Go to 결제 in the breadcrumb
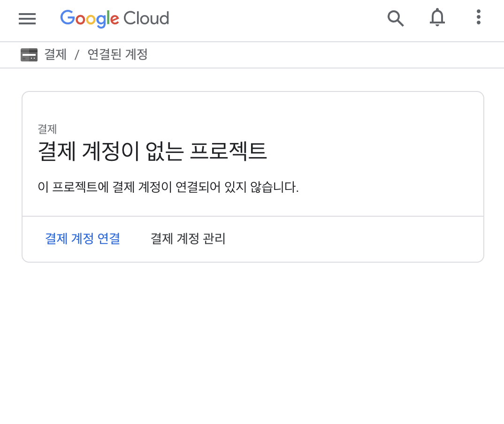Viewport: 504px width, 424px height. [55, 54]
